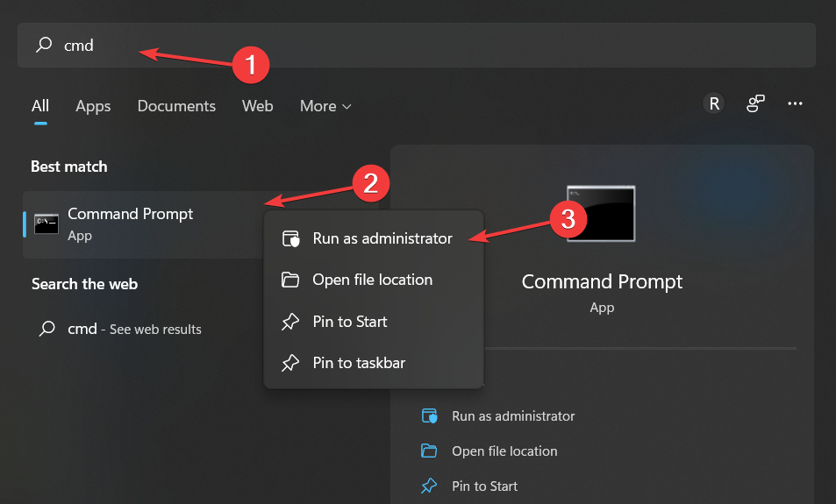Click the pin icon beside Pin to taskbar
Viewport: 836px width, 504px height.
(290, 363)
